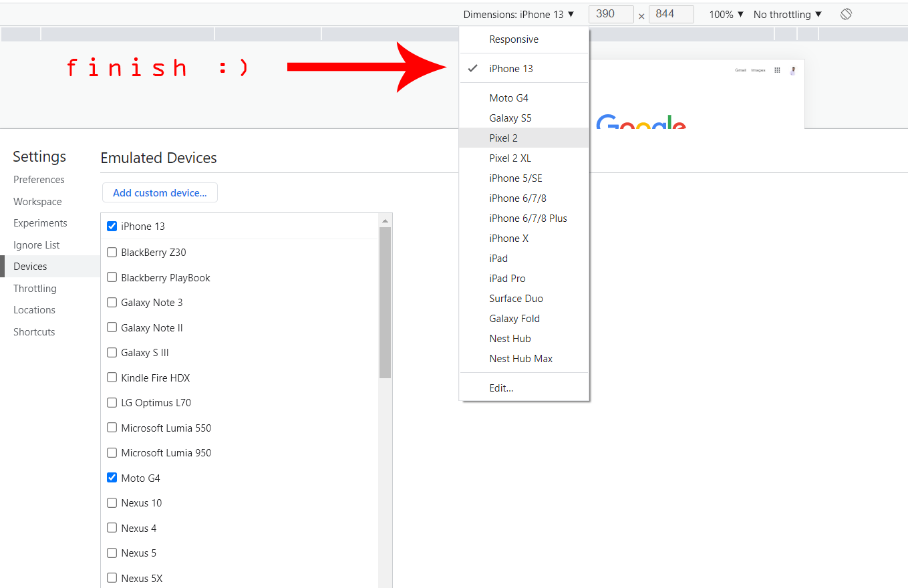
Task: Open Google apps grid icon in preview
Action: tap(777, 70)
